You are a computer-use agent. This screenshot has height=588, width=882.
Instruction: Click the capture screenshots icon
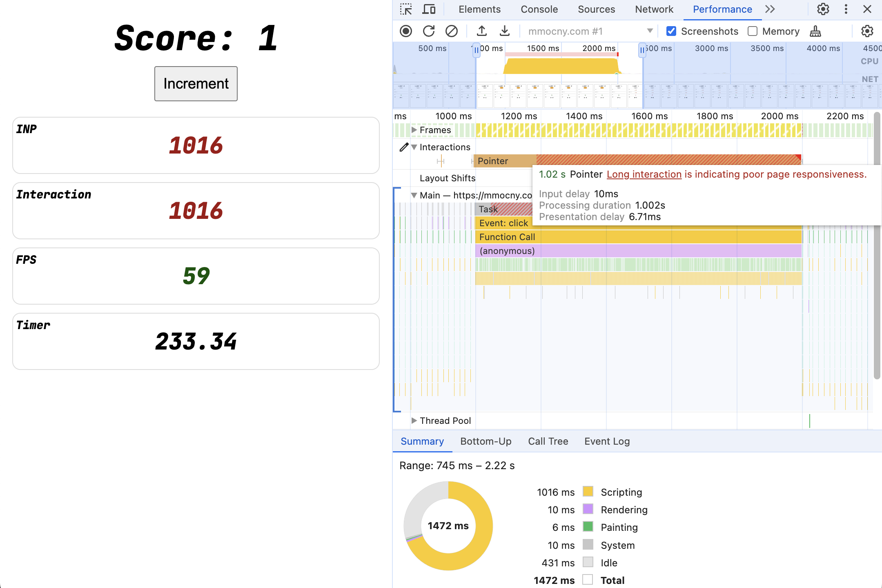[671, 30]
